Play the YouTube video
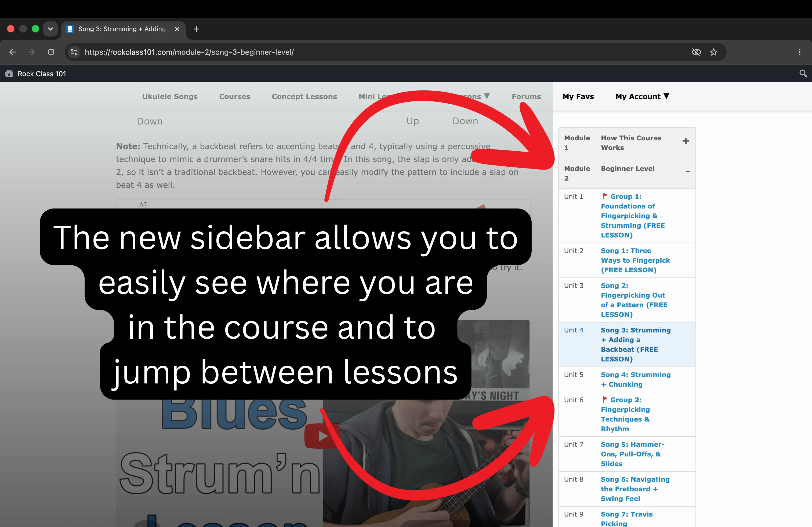The width and height of the screenshot is (812, 527). (x=322, y=436)
